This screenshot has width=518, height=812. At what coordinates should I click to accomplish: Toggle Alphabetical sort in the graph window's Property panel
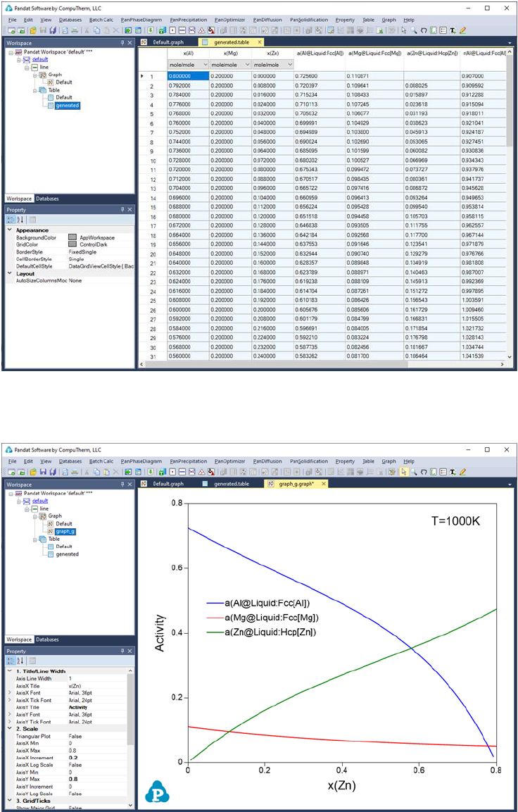click(x=21, y=661)
